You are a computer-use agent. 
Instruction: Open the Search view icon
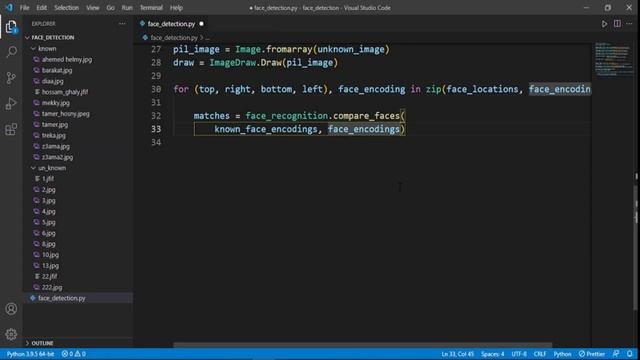click(x=11, y=52)
